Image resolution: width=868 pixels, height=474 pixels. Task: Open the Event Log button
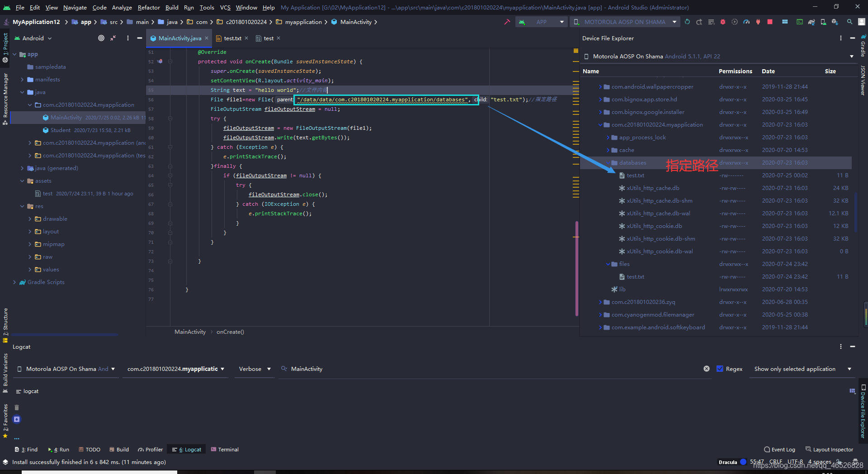(x=779, y=449)
